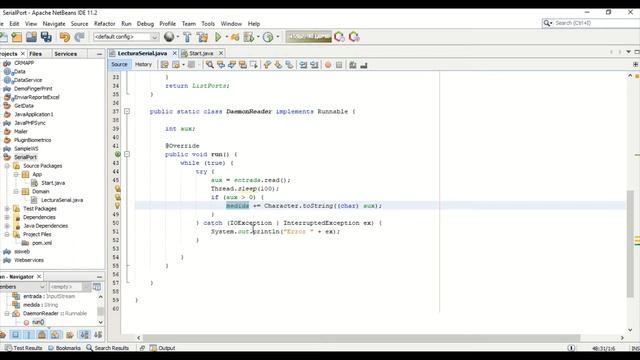Click the Last Edit editor toolbar icon

pyautogui.click(x=164, y=64)
